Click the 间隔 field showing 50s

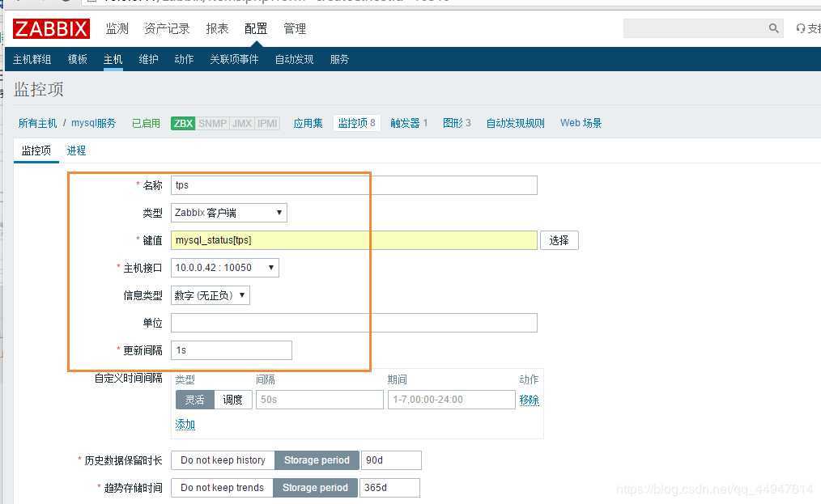pyautogui.click(x=319, y=400)
